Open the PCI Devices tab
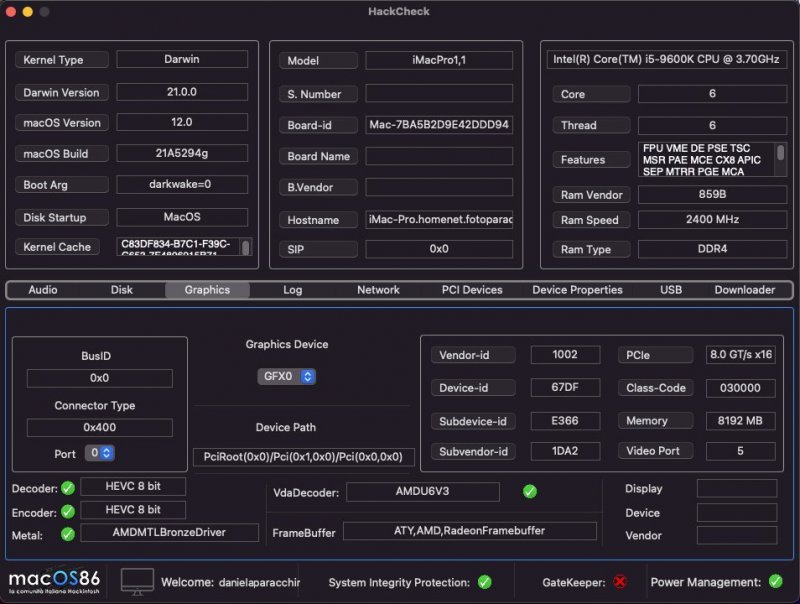 [x=472, y=290]
